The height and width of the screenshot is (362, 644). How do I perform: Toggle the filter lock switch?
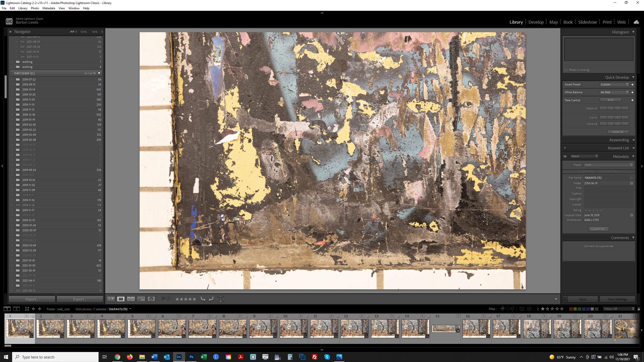click(x=639, y=309)
